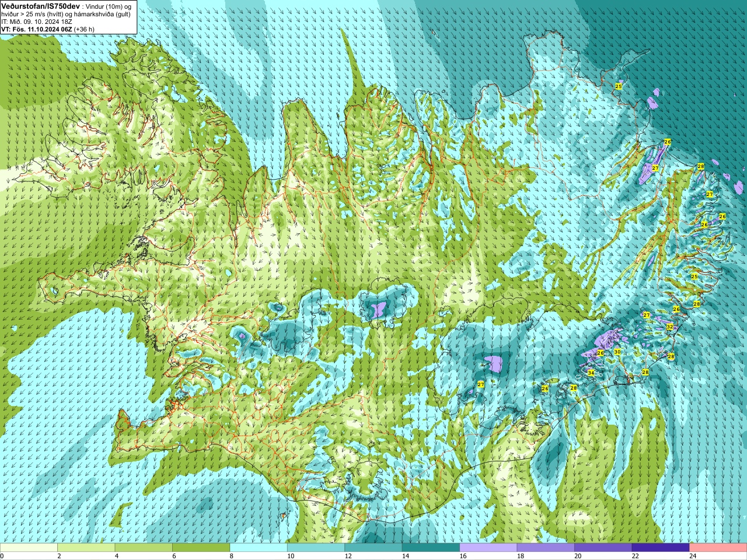Click the legend scale value "10"
Viewport: 747px width, 560px height.
(x=290, y=556)
